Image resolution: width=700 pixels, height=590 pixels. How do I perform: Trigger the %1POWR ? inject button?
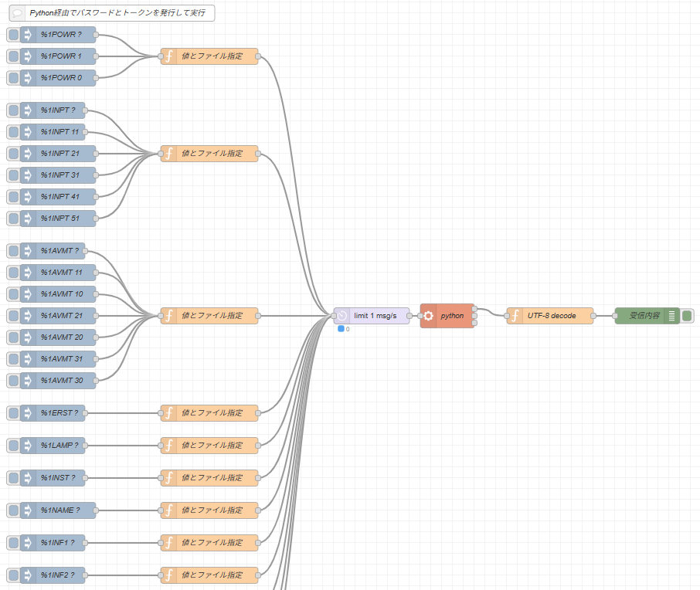[x=14, y=34]
